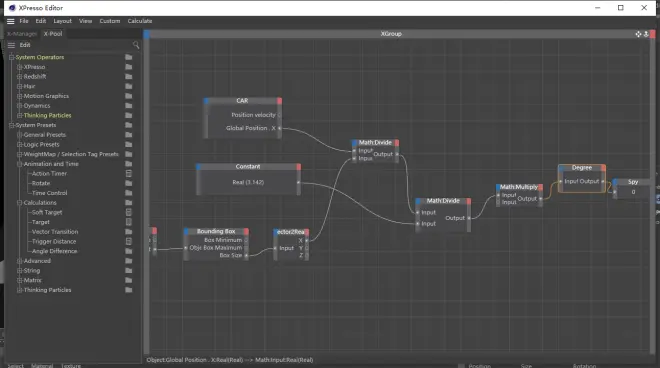Image resolution: width=660 pixels, height=368 pixels.
Task: Switch to the X-Manager tab
Action: tap(22, 34)
